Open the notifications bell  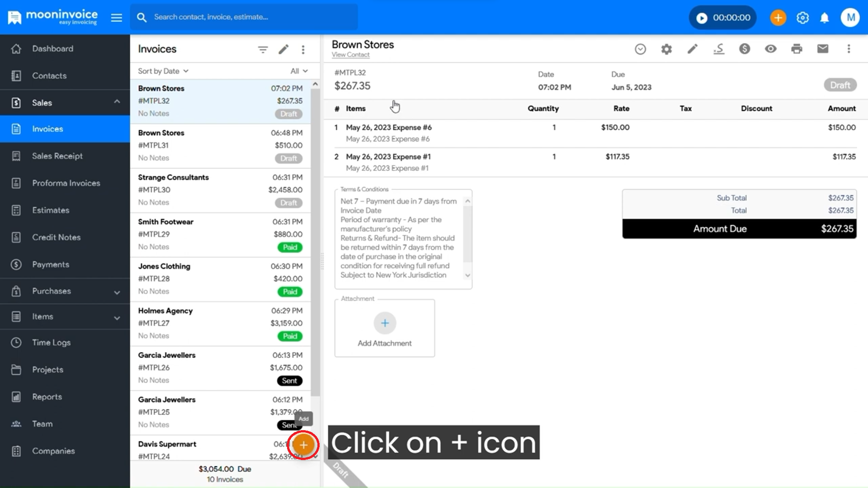[x=825, y=18]
